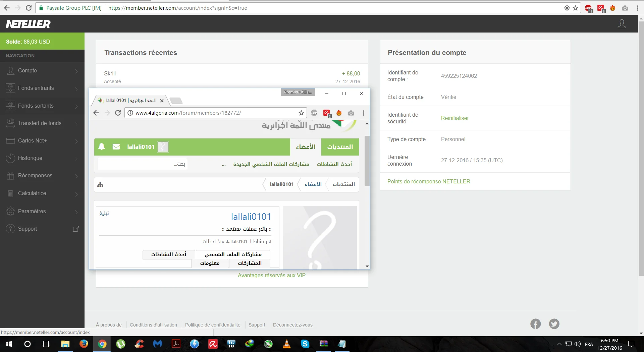Open the المشاركات profile tab

pyautogui.click(x=250, y=263)
